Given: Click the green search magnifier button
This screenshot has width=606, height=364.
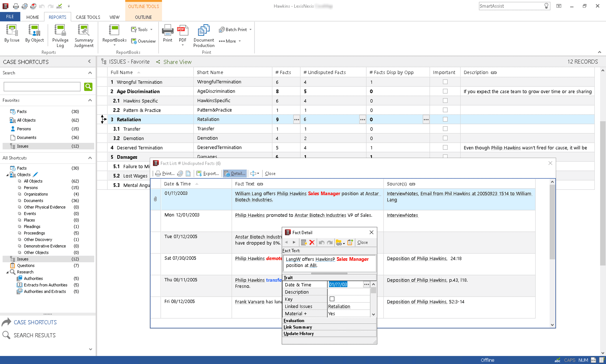Looking at the screenshot, I should point(88,87).
